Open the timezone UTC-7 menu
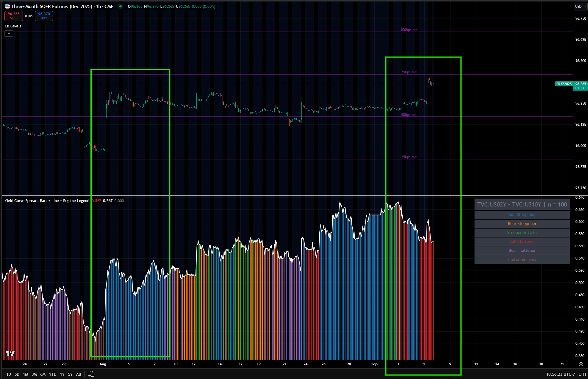588x379 pixels. (560, 374)
